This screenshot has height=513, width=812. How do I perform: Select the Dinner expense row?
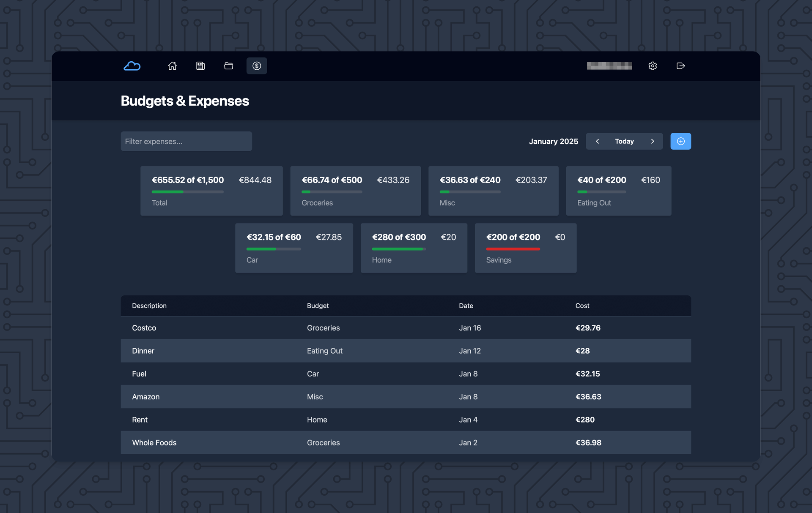point(406,351)
